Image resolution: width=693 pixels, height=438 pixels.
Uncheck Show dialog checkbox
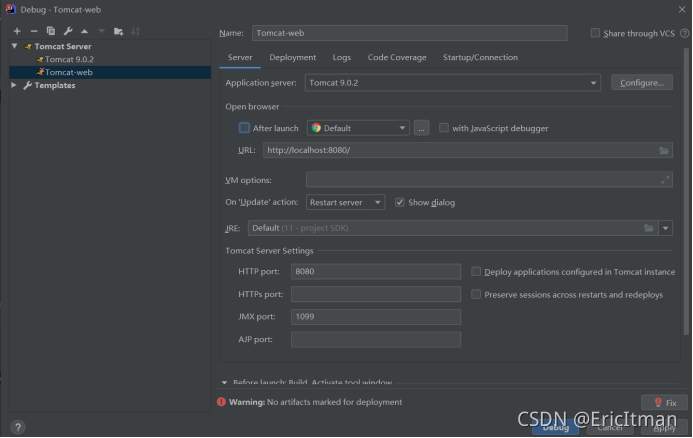[400, 202]
